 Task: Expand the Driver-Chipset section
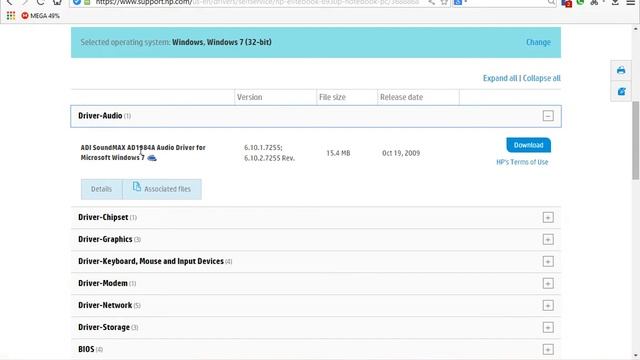pyautogui.click(x=548, y=217)
